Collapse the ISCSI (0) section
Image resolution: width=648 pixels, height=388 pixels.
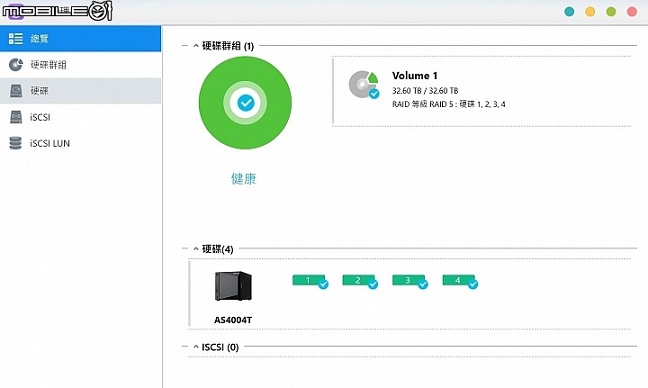pyautogui.click(x=196, y=347)
